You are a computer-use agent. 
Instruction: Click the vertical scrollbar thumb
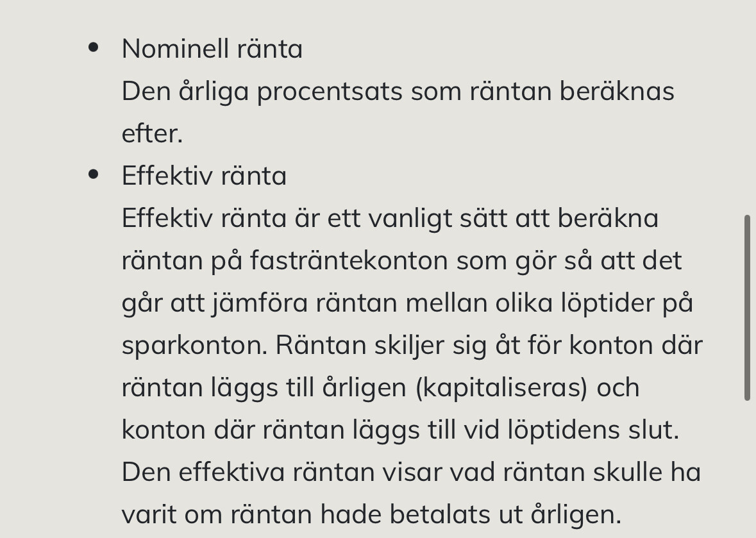[x=747, y=308]
